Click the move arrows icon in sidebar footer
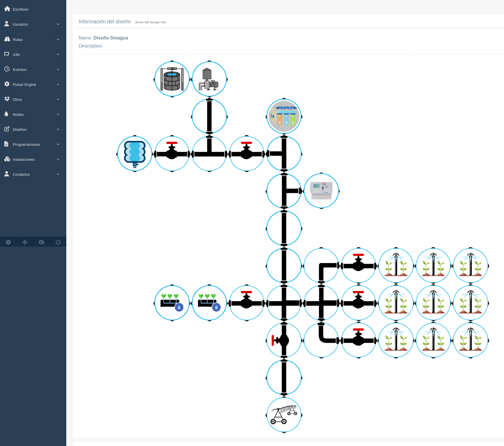The height and width of the screenshot is (446, 504). [25, 242]
